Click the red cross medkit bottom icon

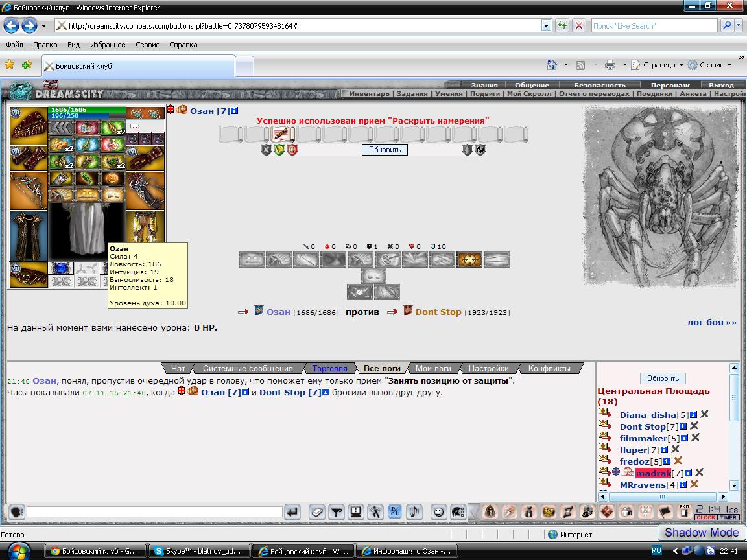coord(607,512)
